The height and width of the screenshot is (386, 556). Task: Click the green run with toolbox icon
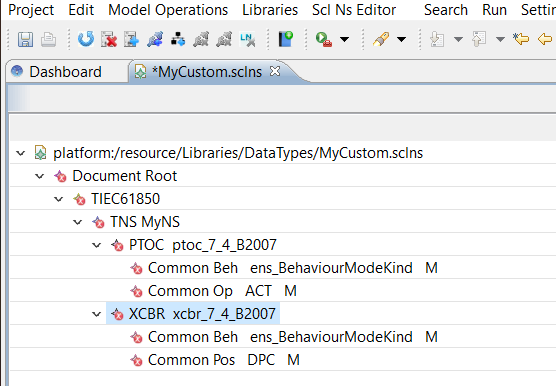click(x=324, y=39)
